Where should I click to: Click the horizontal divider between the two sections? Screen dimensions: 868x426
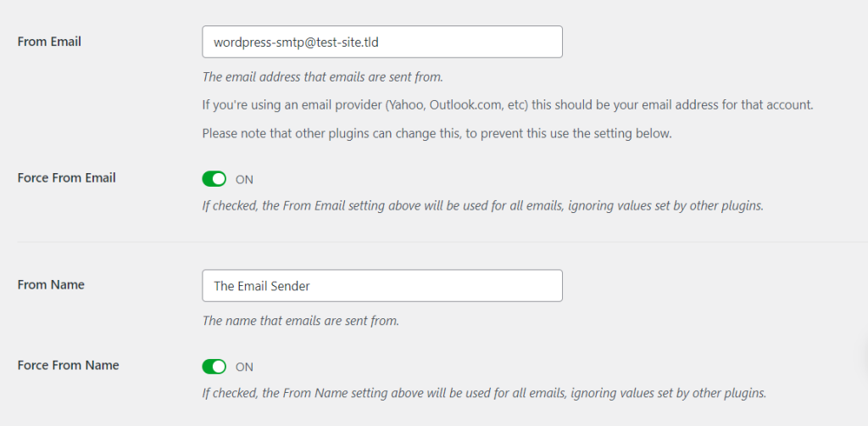434,242
